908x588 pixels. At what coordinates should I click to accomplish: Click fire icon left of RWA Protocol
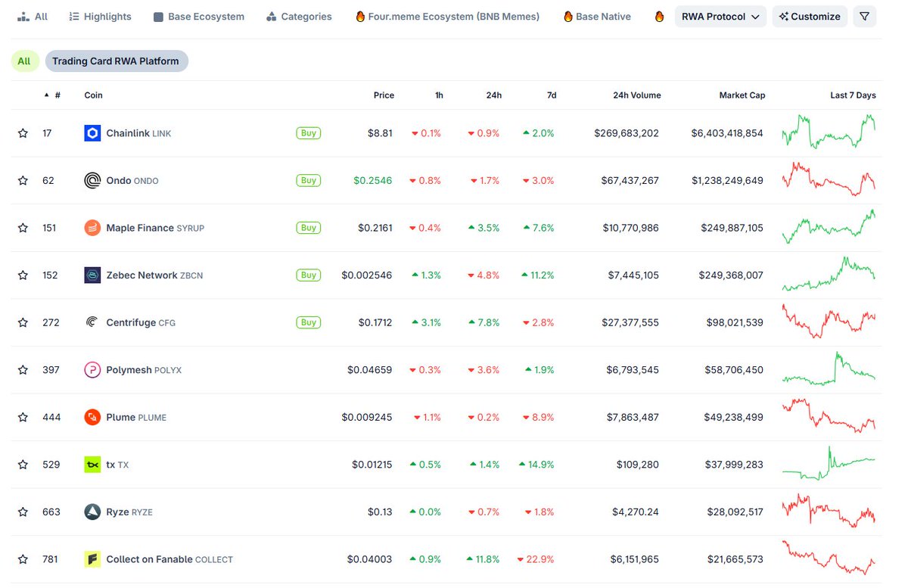(x=659, y=17)
